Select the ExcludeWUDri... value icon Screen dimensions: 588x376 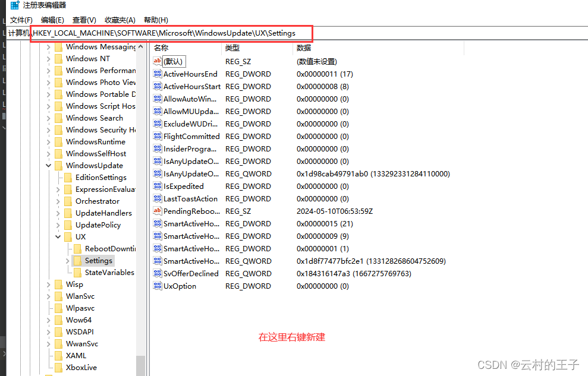pos(158,124)
